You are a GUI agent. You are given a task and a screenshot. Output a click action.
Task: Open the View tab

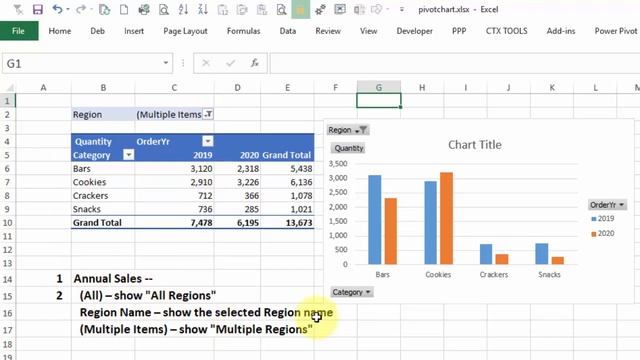point(369,31)
